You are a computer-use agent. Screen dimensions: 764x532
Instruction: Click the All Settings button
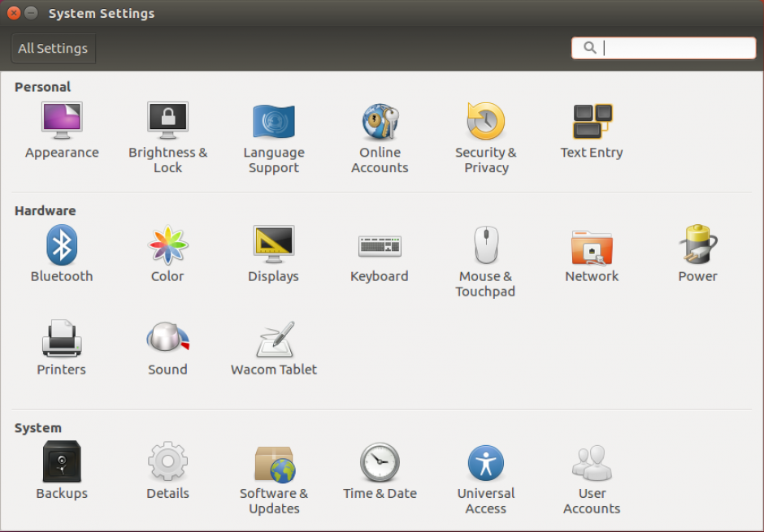pyautogui.click(x=52, y=48)
